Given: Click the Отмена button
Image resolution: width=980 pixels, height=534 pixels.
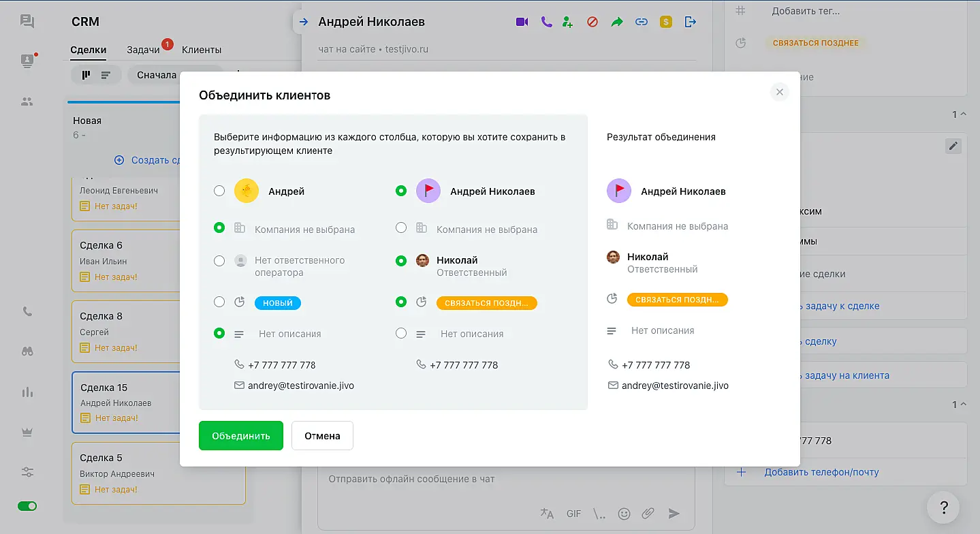Looking at the screenshot, I should 322,436.
